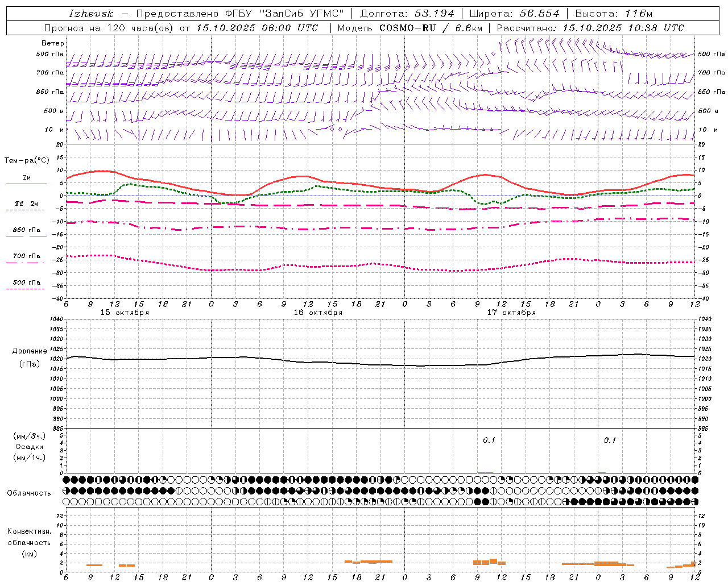Click the "(мм/1ч.)" precipitation unit label
The width and height of the screenshot is (728, 582).
tap(29, 458)
